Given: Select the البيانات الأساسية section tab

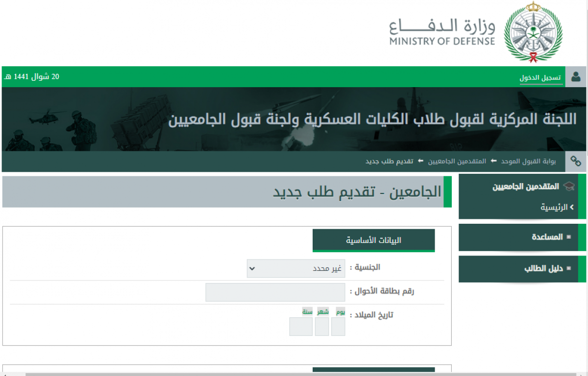Looking at the screenshot, I should [373, 240].
